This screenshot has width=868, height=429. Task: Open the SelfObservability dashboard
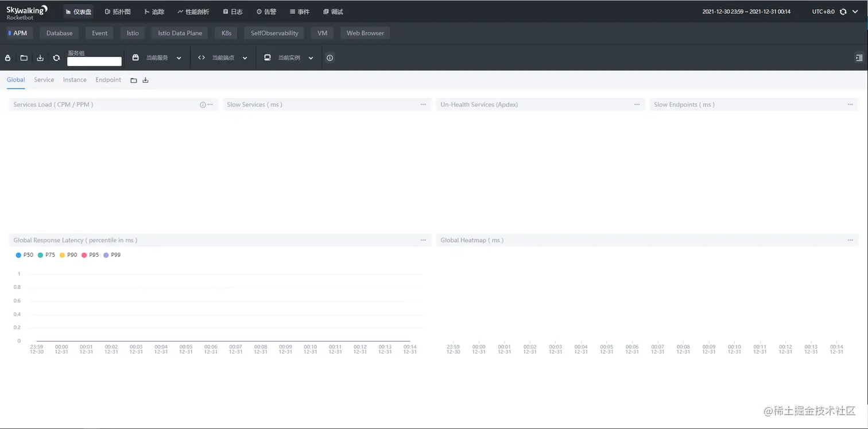[274, 33]
